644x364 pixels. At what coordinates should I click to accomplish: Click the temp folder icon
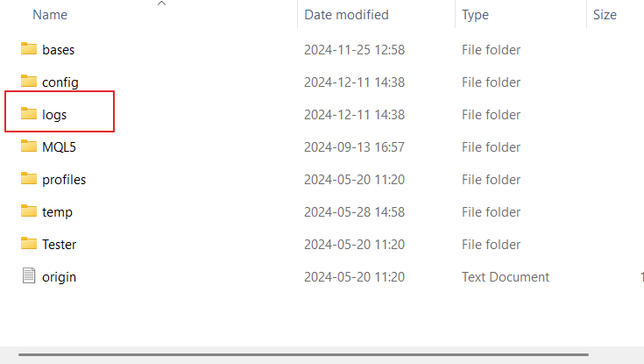pos(29,211)
